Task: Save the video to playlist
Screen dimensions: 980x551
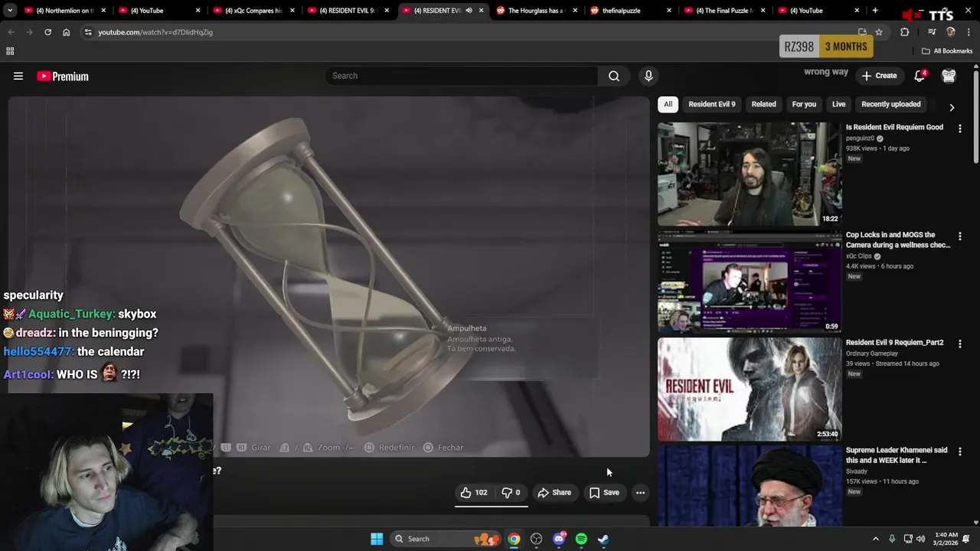Action: [x=604, y=493]
